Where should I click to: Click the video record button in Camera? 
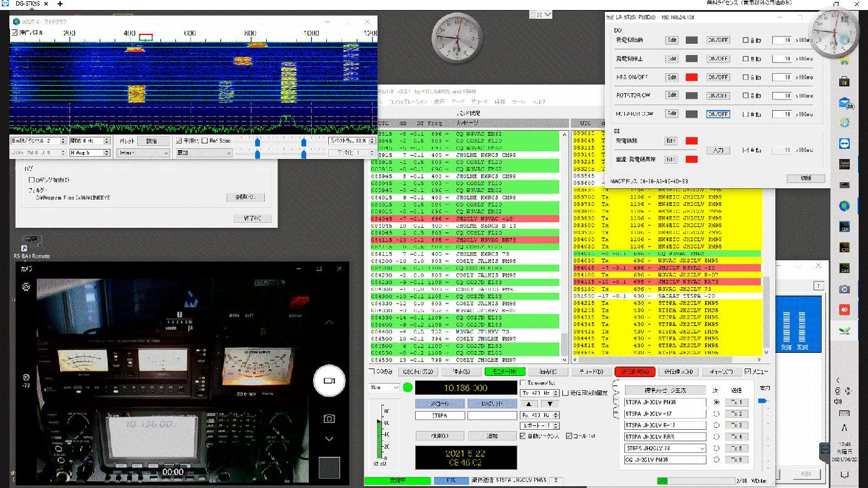[329, 380]
